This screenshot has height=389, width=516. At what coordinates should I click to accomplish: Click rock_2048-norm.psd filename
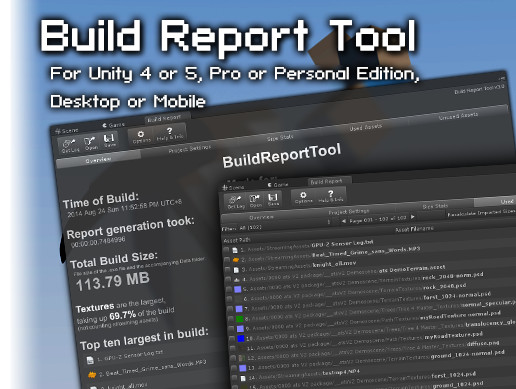pos(453,276)
